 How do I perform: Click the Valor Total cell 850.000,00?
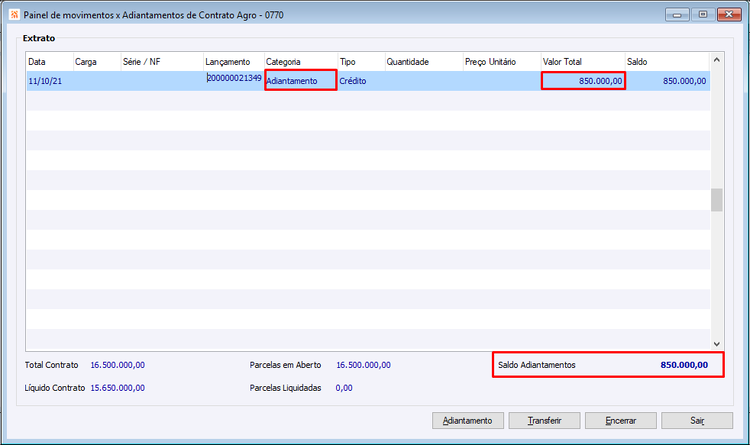pyautogui.click(x=583, y=81)
